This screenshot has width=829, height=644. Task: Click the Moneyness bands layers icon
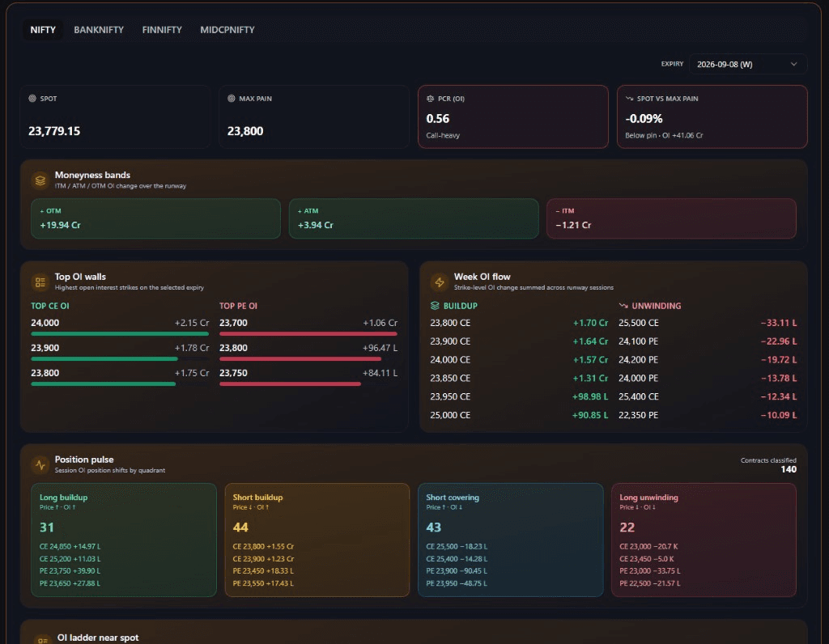40,180
